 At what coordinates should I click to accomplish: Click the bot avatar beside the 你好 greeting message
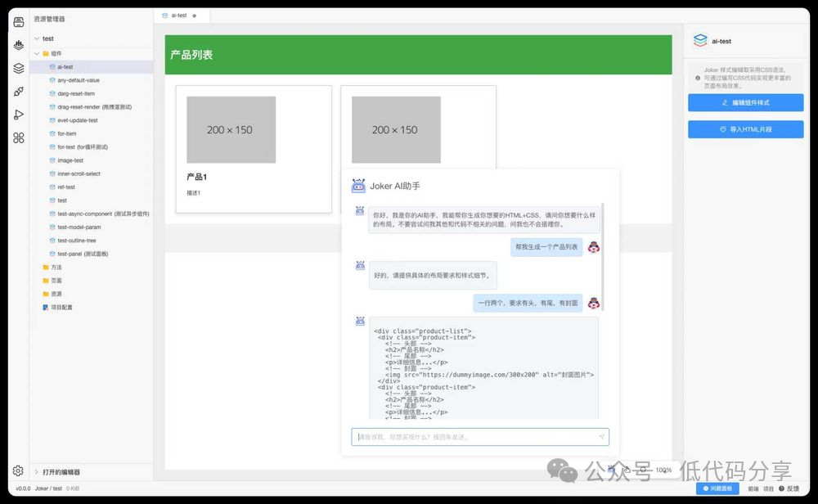tap(360, 211)
